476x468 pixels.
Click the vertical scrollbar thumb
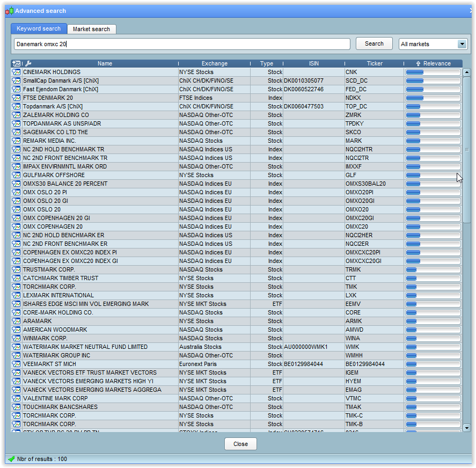pyautogui.click(x=466, y=150)
